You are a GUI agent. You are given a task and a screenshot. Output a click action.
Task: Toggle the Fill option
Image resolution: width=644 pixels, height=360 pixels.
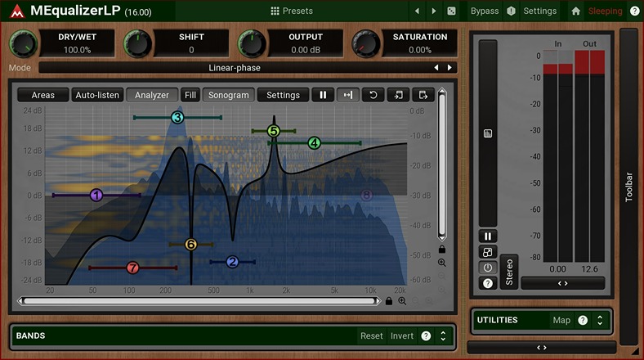coord(190,95)
